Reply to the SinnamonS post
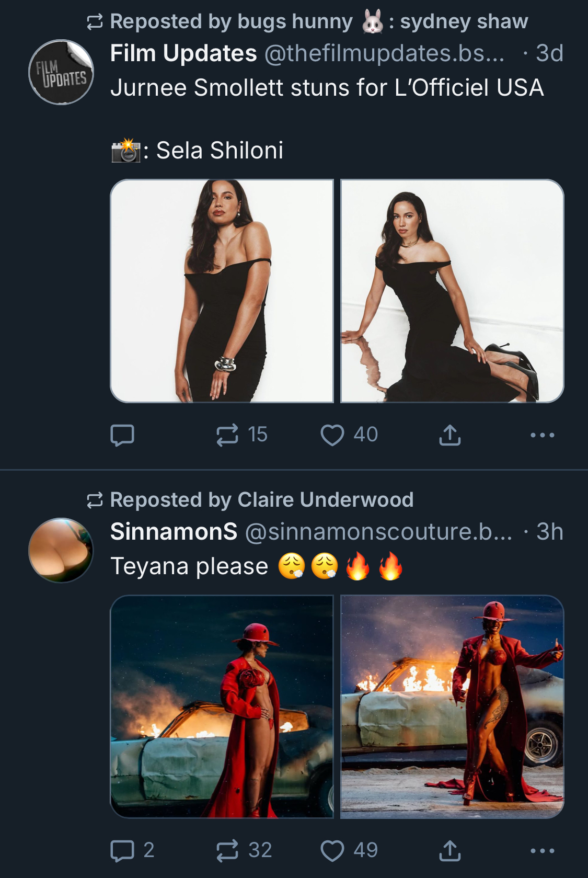 [x=122, y=851]
